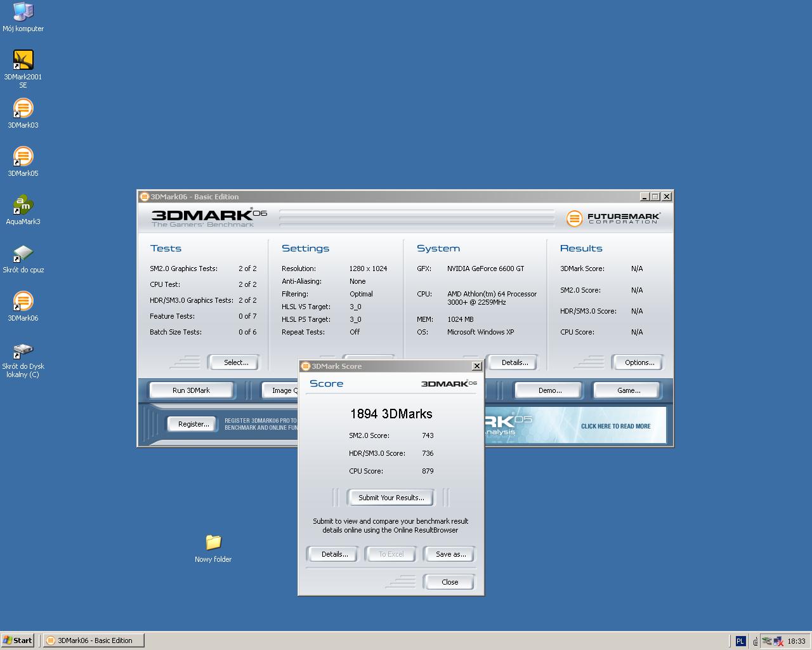Close the score dialog with Close button
812x650 pixels.
449,582
